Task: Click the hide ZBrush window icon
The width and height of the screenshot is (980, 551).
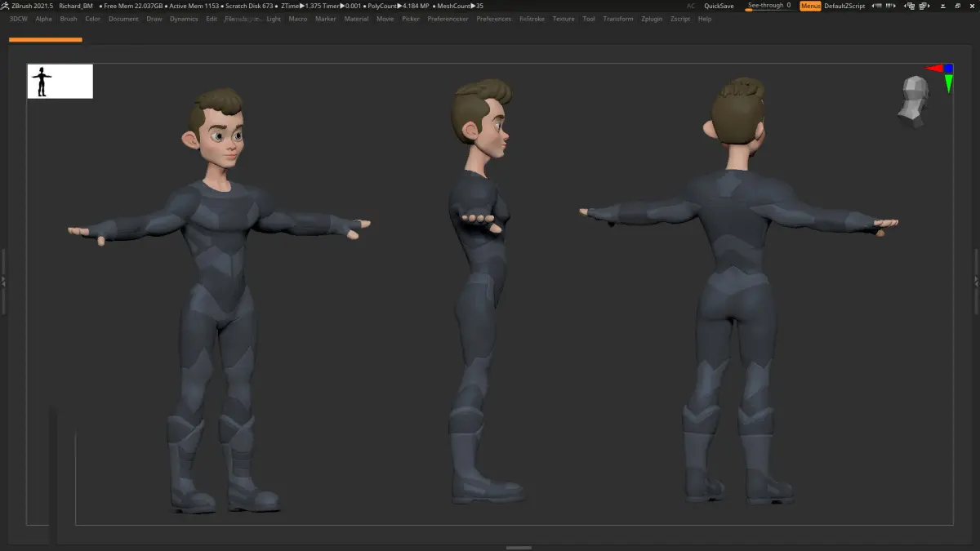Action: tap(942, 6)
